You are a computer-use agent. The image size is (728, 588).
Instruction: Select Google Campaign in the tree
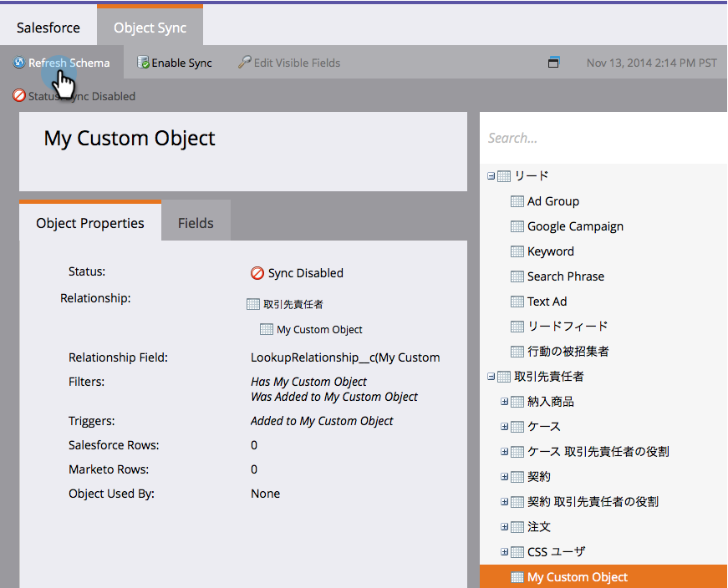tap(575, 226)
